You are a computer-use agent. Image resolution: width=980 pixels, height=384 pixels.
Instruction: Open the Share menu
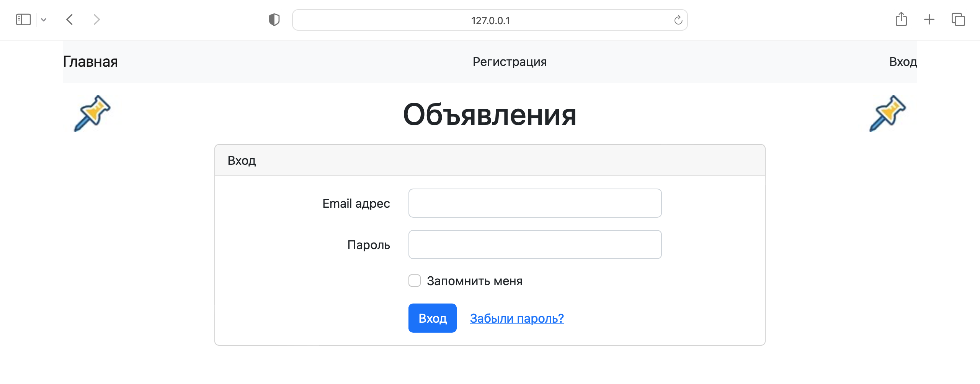coord(902,19)
